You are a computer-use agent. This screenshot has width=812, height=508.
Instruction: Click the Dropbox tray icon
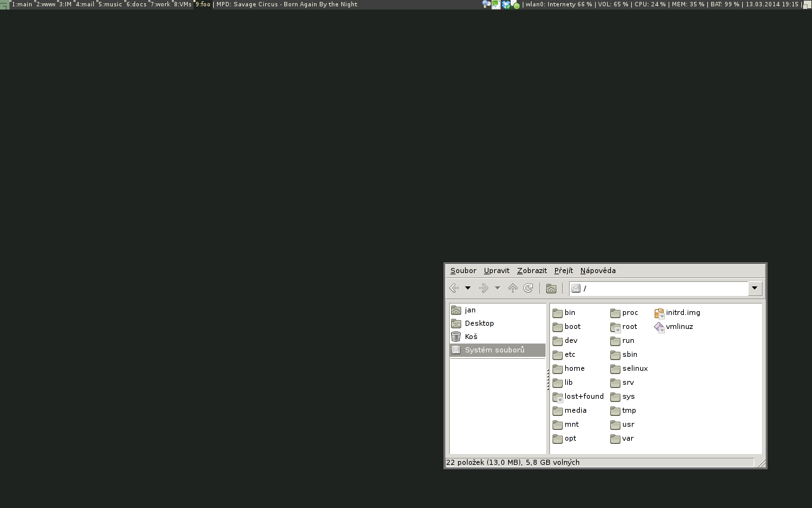[x=506, y=4]
